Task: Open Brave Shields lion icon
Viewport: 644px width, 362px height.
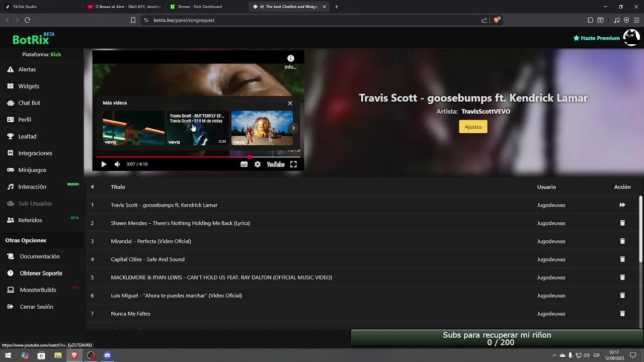Action: (497, 20)
